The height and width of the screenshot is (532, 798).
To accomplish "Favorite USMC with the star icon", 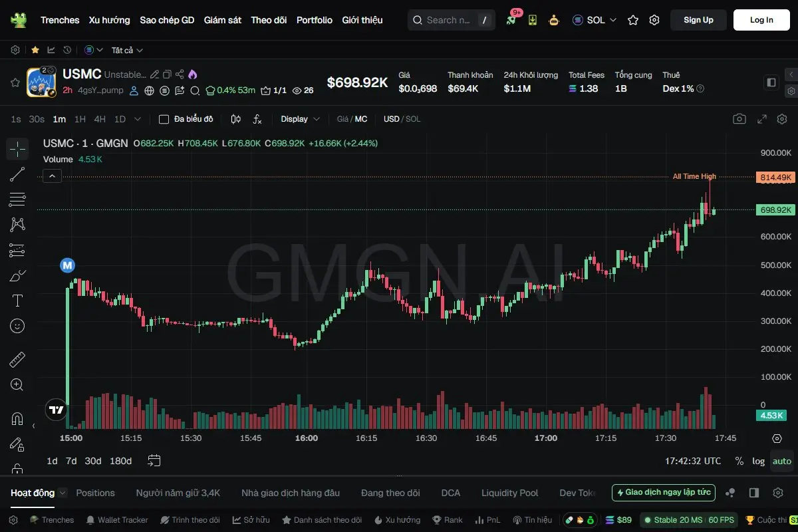I will point(15,82).
